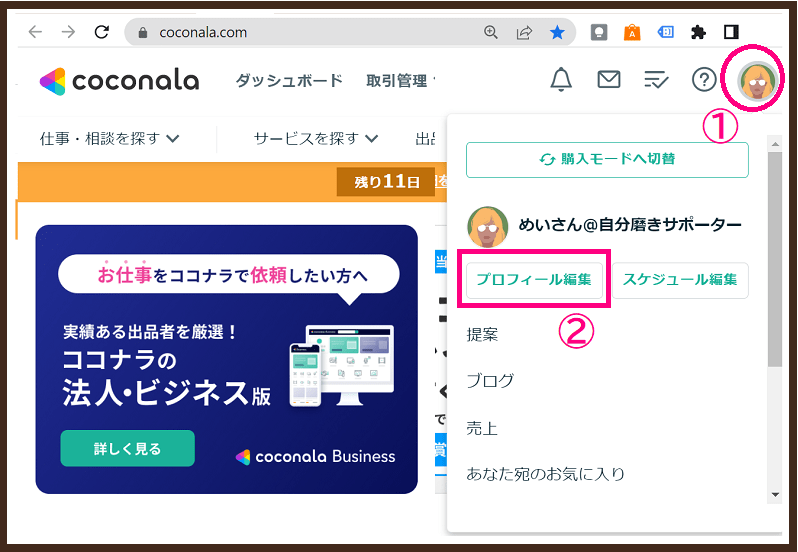798x552 pixels.
Task: Click the user name めいさん@自分磨きサポーター
Action: pos(630,224)
